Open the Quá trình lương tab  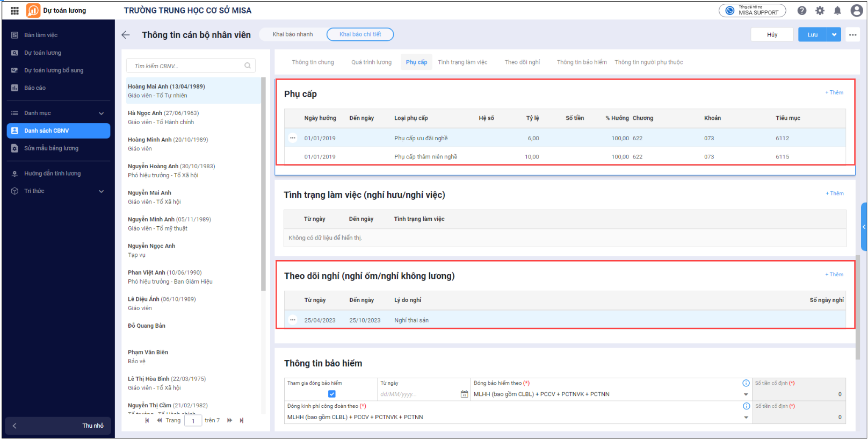pos(371,62)
